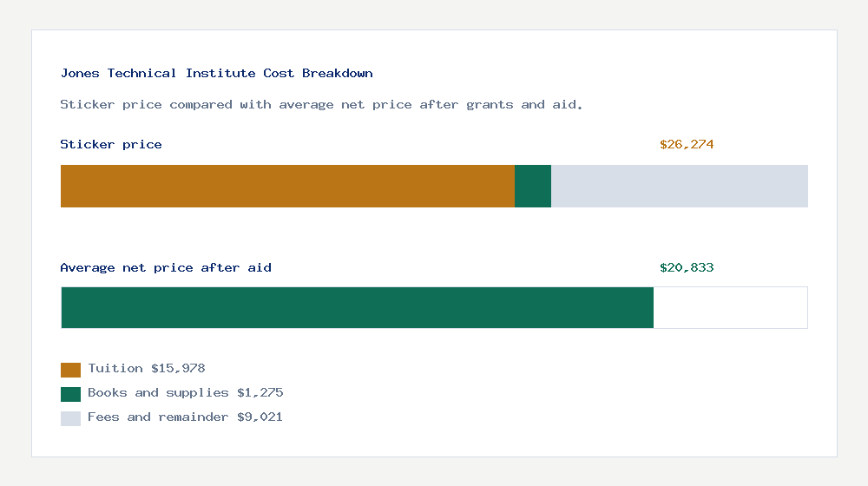
Task: Click the green average net price bar
Action: point(357,308)
